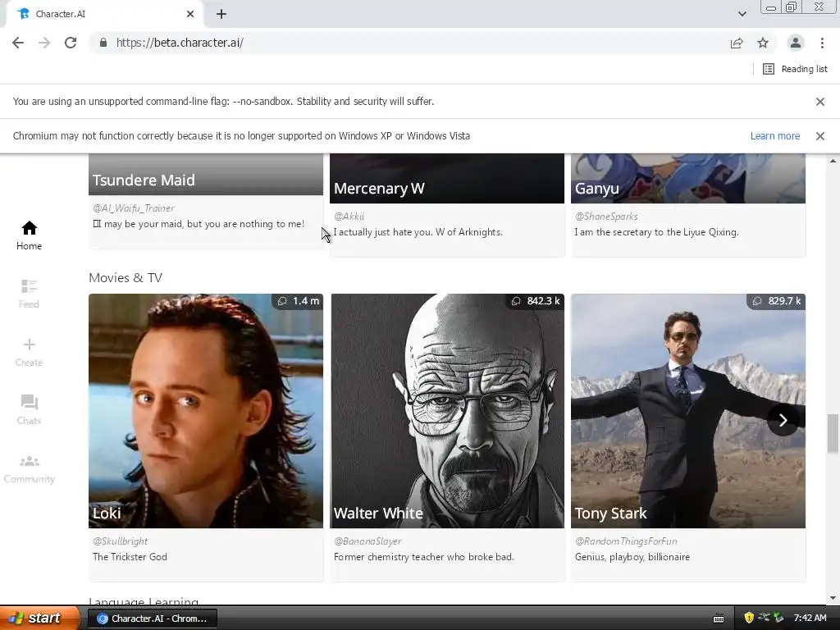Click creator @BananaSlayer
Viewport: 840px width, 630px height.
click(x=367, y=541)
